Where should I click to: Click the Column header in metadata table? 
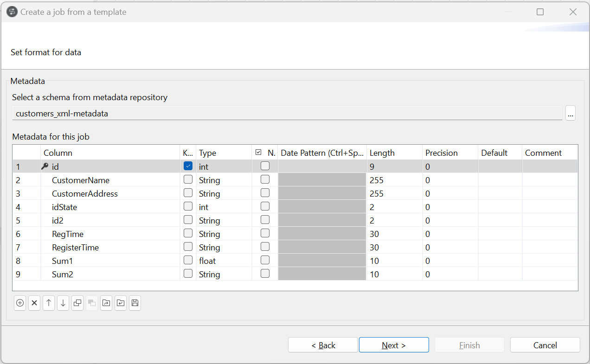pos(110,153)
